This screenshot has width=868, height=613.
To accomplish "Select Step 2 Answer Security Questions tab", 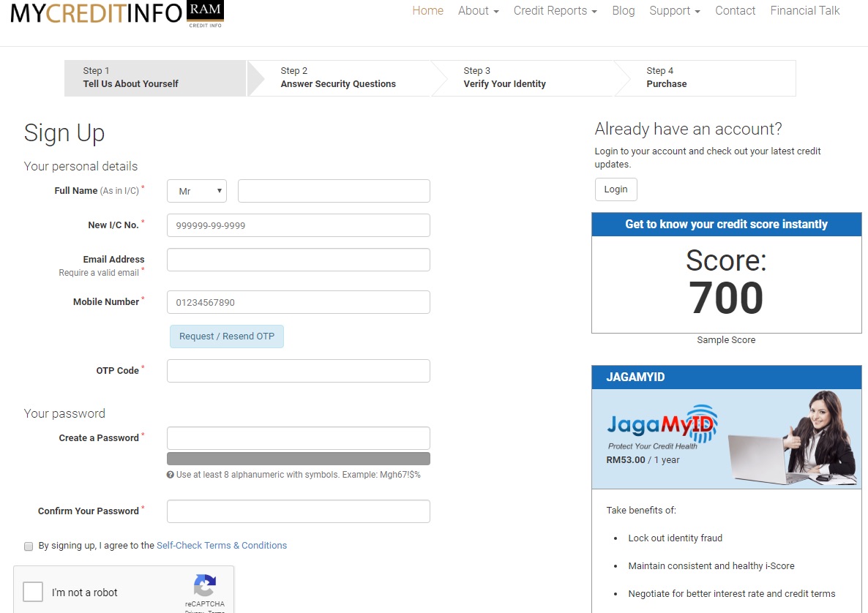I will click(x=338, y=78).
